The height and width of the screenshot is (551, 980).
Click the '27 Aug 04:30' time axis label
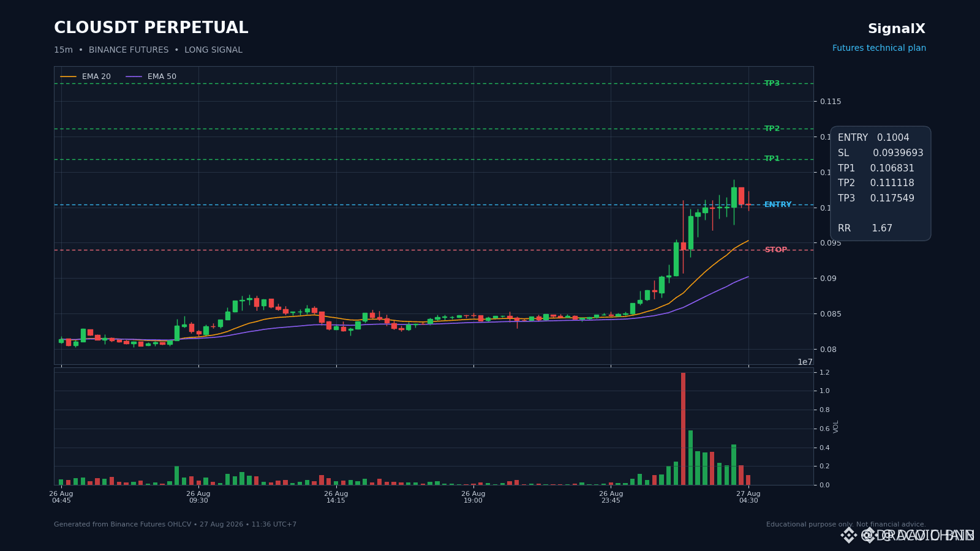748,497
